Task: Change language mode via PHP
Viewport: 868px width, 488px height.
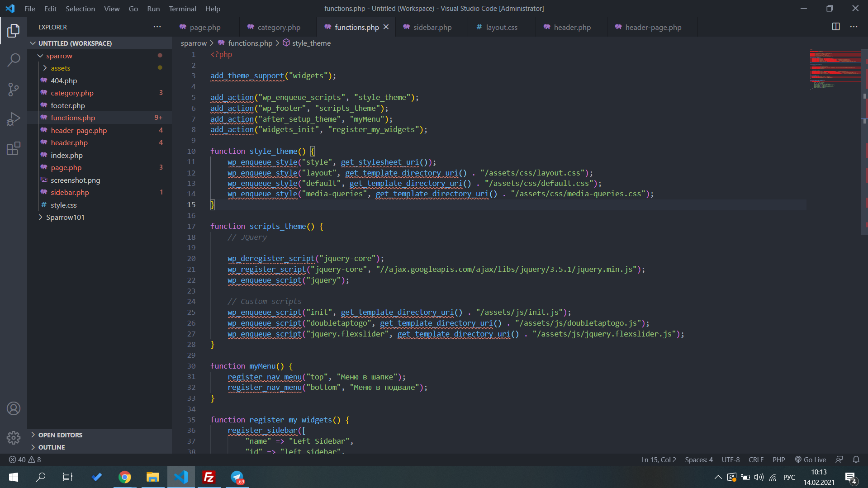Action: coord(778,460)
